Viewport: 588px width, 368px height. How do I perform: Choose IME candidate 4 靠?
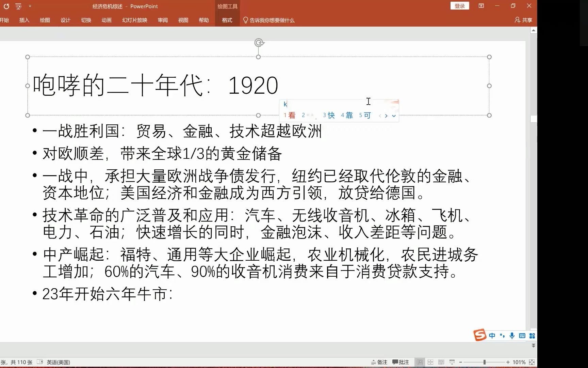click(x=347, y=115)
